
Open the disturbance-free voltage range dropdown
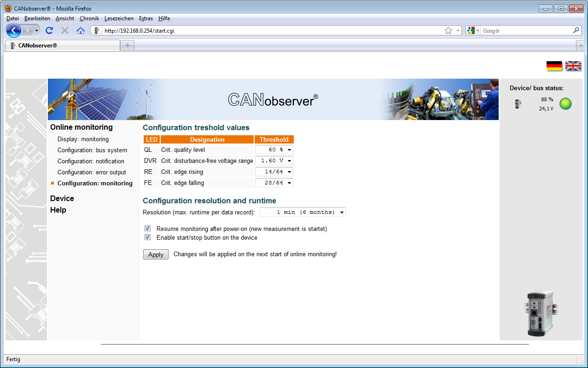click(x=274, y=161)
